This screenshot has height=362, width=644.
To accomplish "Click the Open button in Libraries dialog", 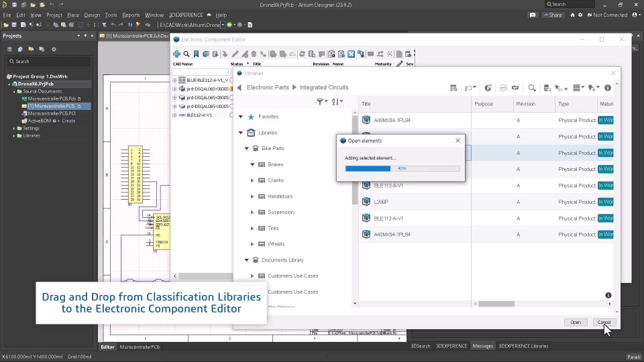I will 576,322.
